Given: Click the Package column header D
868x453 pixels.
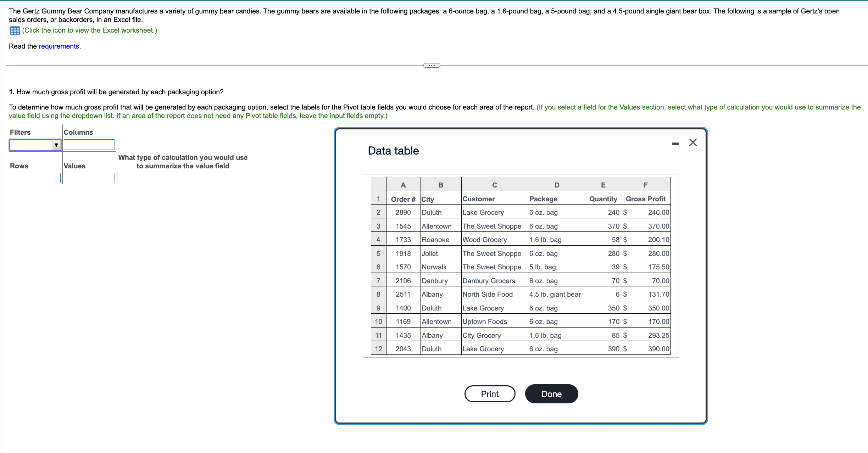Looking at the screenshot, I should pos(556,185).
